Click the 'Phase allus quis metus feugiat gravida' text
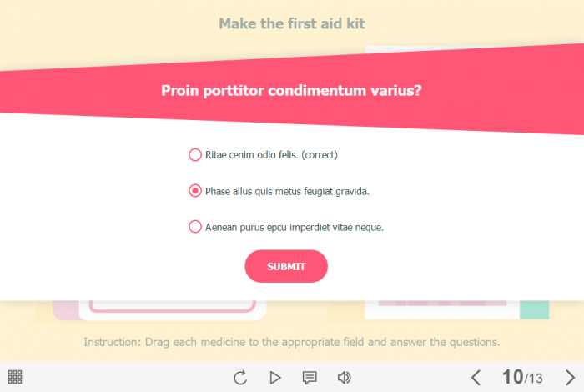584x392 pixels. point(287,191)
